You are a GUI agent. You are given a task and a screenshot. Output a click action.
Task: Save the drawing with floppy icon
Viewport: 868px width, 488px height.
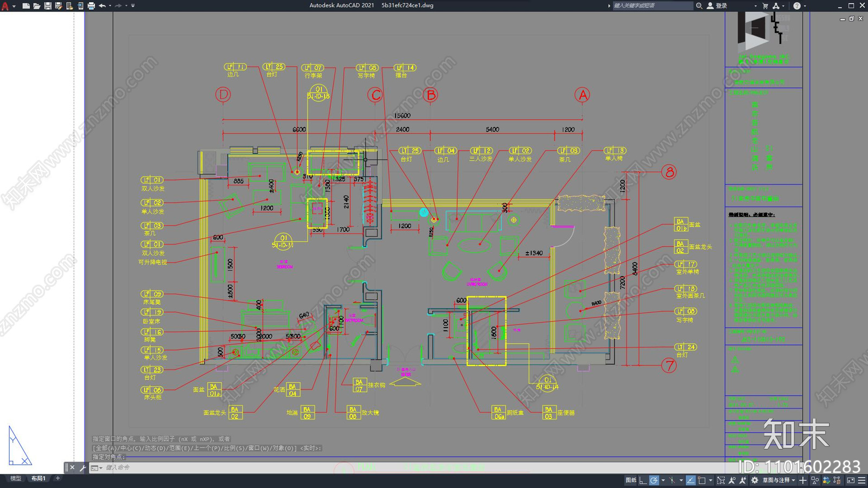47,5
